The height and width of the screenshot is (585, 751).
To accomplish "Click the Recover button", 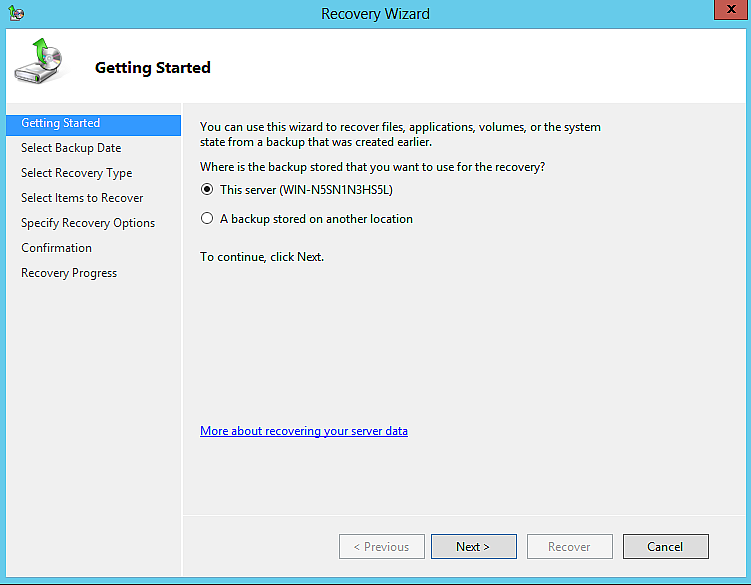I will coord(569,547).
